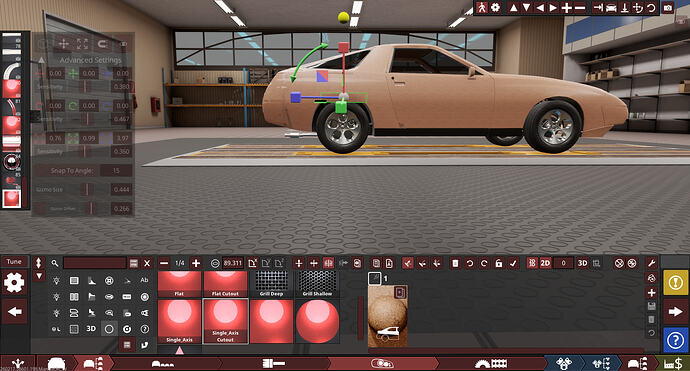Choose the Grill Deep fixture thumbnail
Image resolution: width=690 pixels, height=371 pixels.
click(x=272, y=284)
